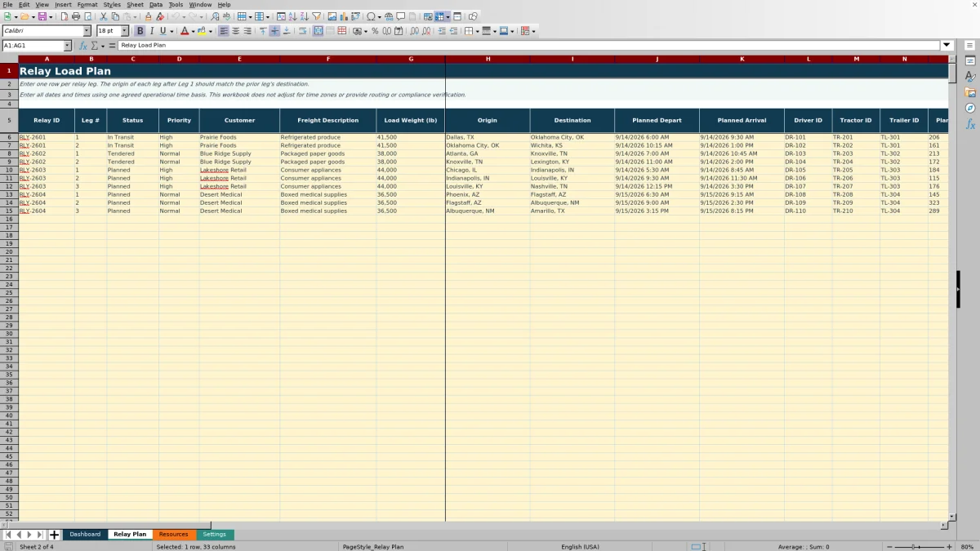Switch to the Resources sheet tab
The image size is (980, 551).
point(173,535)
